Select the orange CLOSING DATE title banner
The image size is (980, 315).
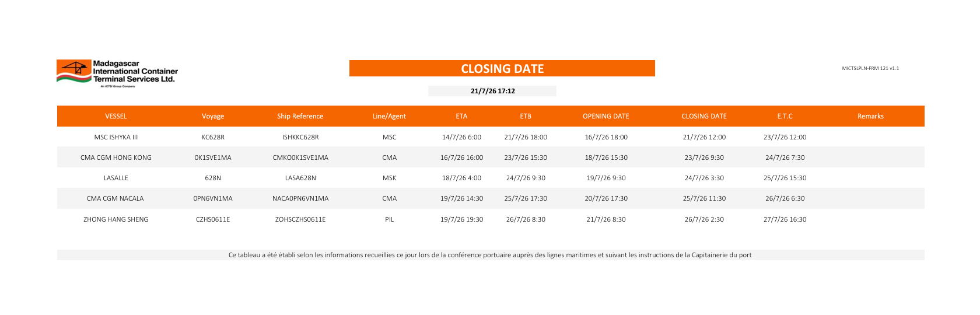[x=502, y=68]
